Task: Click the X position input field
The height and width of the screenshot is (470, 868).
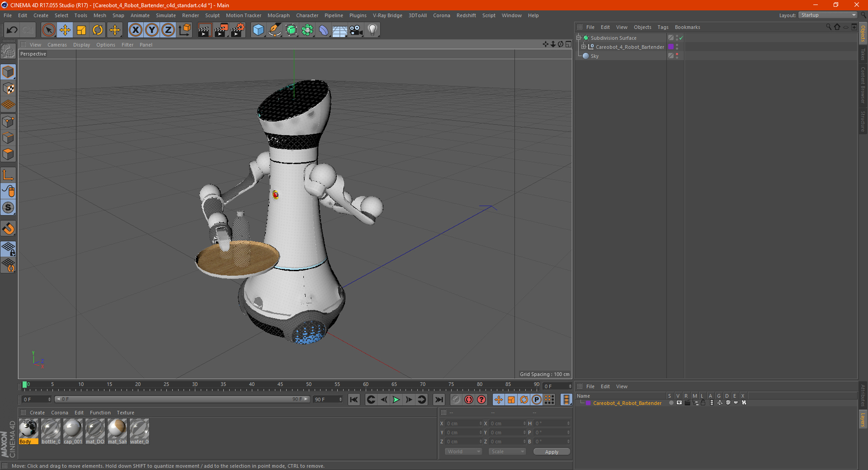Action: click(x=463, y=423)
